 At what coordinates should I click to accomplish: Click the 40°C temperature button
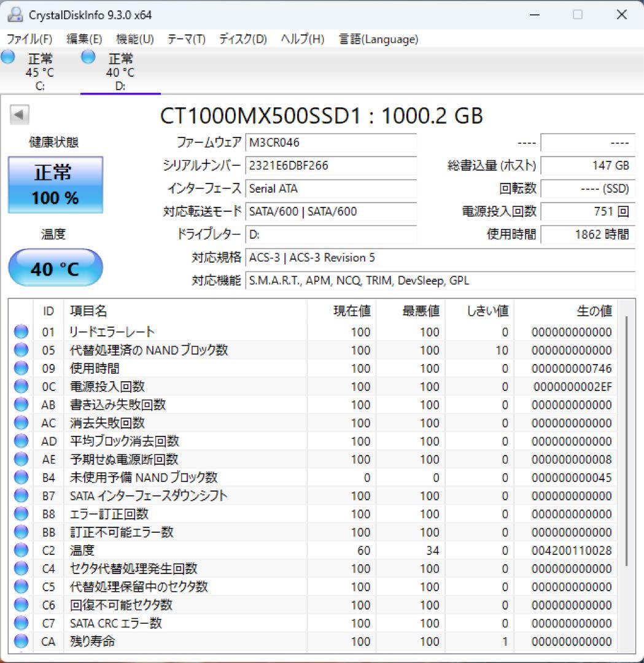tap(55, 268)
